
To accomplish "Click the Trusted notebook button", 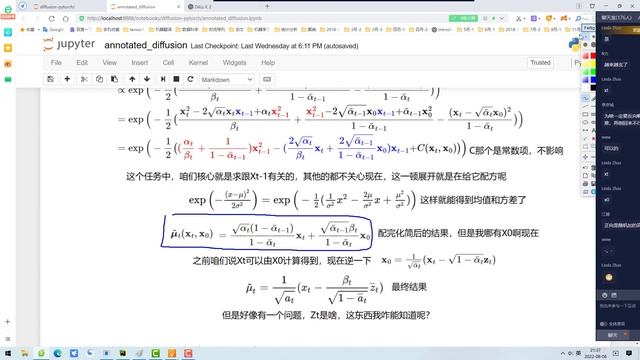I will click(540, 62).
